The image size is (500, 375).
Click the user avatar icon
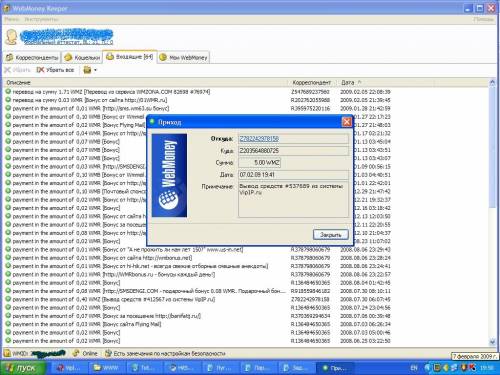click(11, 37)
